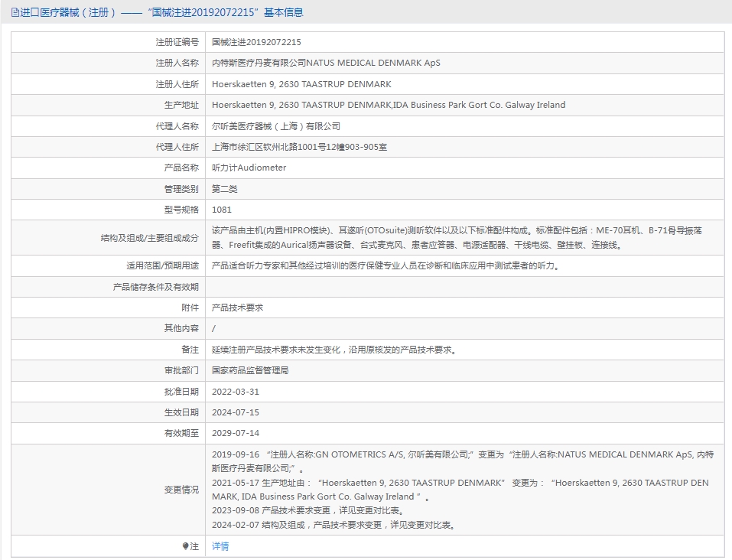
Task: Click the 注册人名称 label cell
Action: 109,63
